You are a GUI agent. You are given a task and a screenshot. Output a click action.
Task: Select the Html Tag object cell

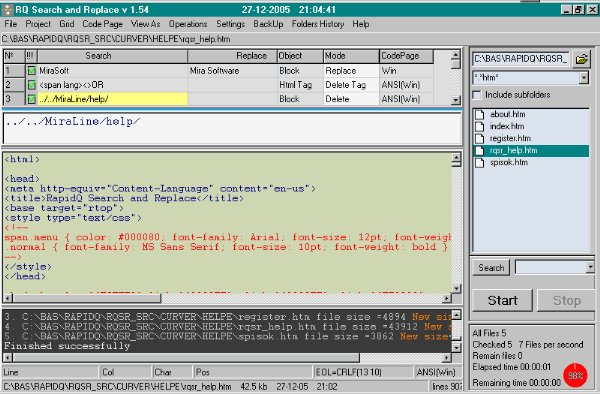(x=300, y=85)
